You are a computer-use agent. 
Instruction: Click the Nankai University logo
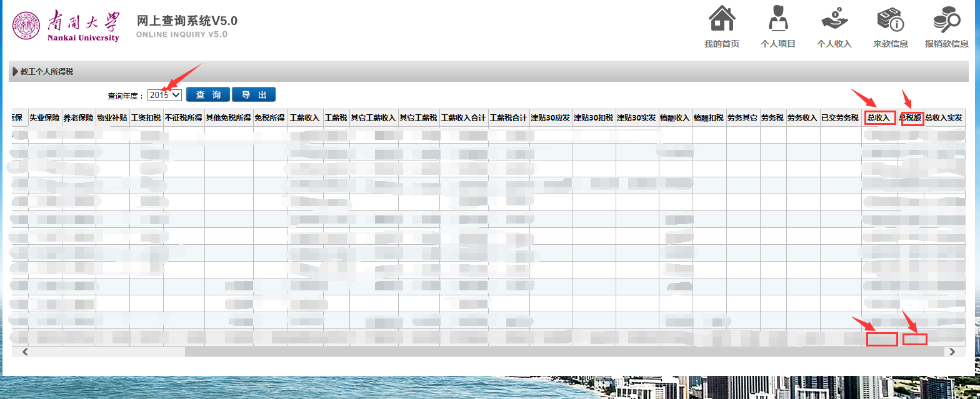coord(66,24)
